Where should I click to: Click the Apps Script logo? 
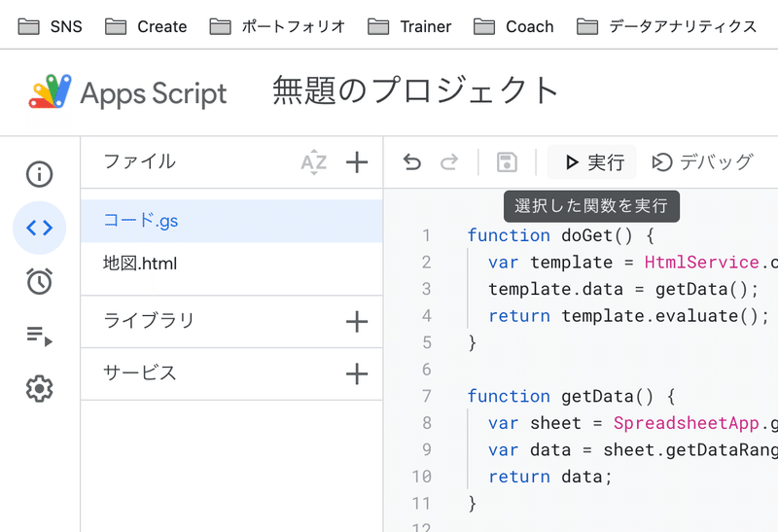(x=127, y=93)
